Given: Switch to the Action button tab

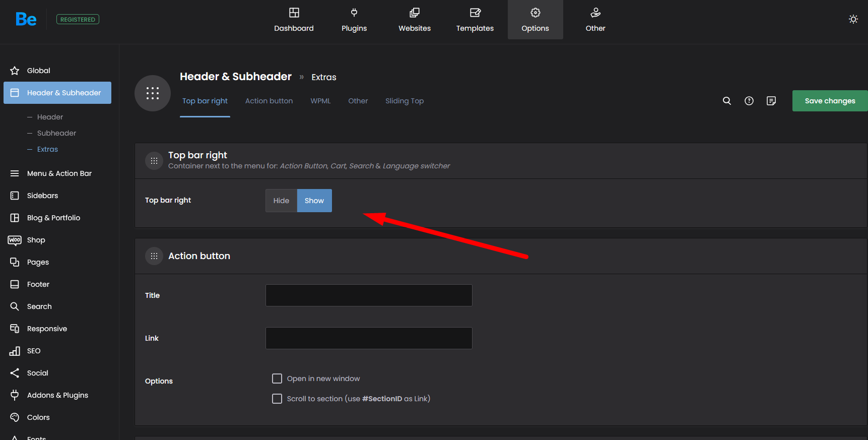Looking at the screenshot, I should (269, 101).
